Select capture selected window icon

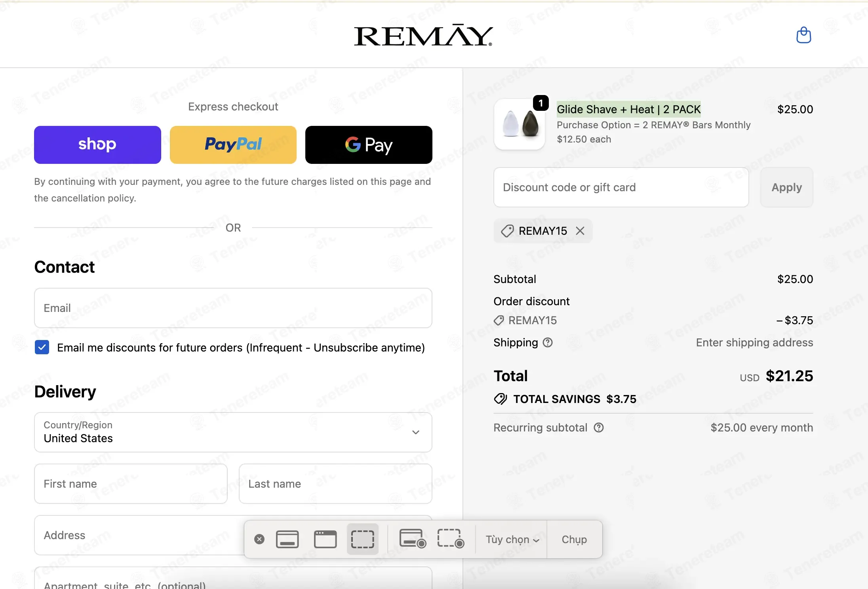(325, 539)
